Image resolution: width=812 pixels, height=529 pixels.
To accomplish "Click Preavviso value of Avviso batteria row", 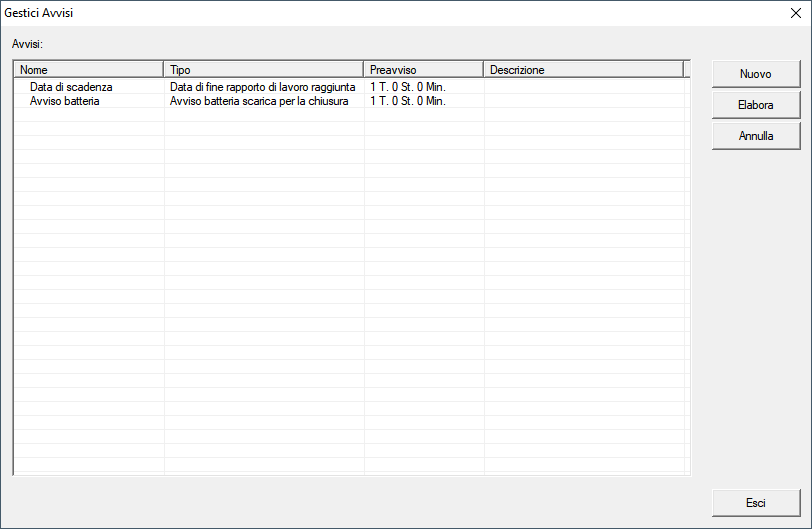I will [407, 101].
